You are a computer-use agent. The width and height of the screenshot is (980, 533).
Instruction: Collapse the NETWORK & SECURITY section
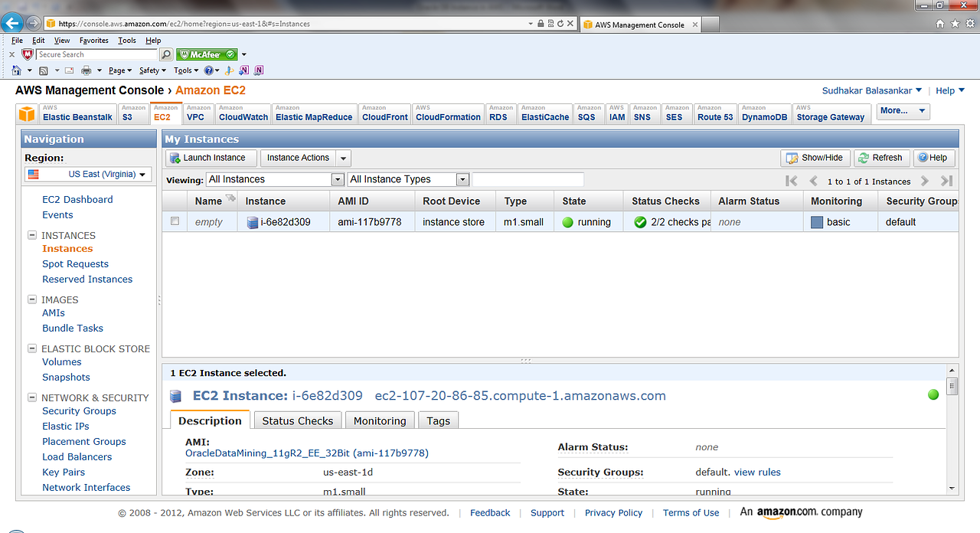point(32,397)
